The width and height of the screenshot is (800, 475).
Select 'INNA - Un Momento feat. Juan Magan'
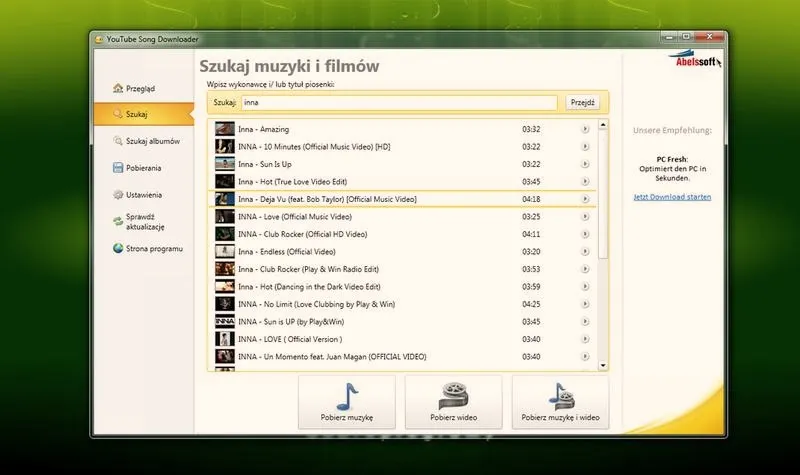click(402, 356)
